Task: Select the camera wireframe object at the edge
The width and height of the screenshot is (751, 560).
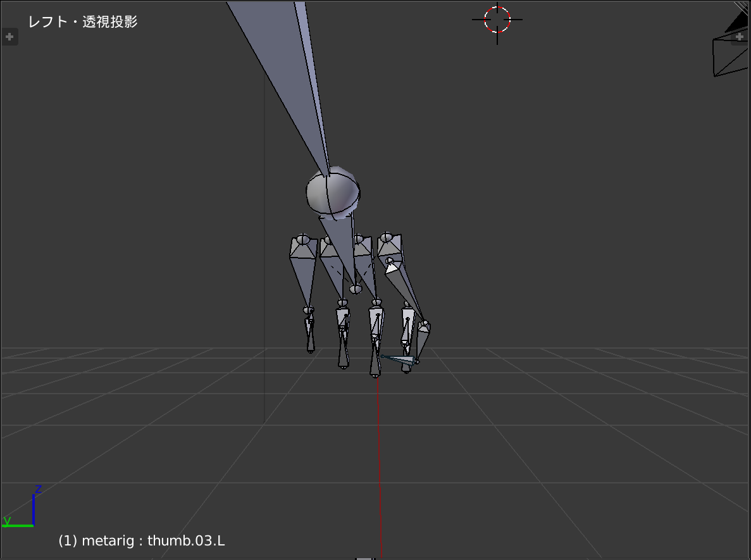Action: point(729,56)
